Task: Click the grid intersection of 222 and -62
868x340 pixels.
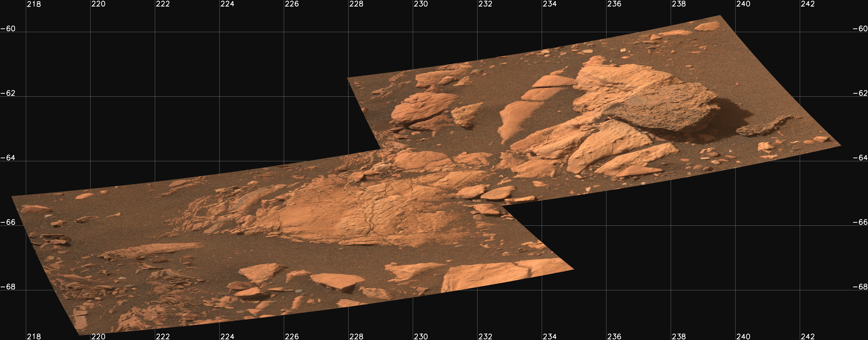Action: coord(155,96)
